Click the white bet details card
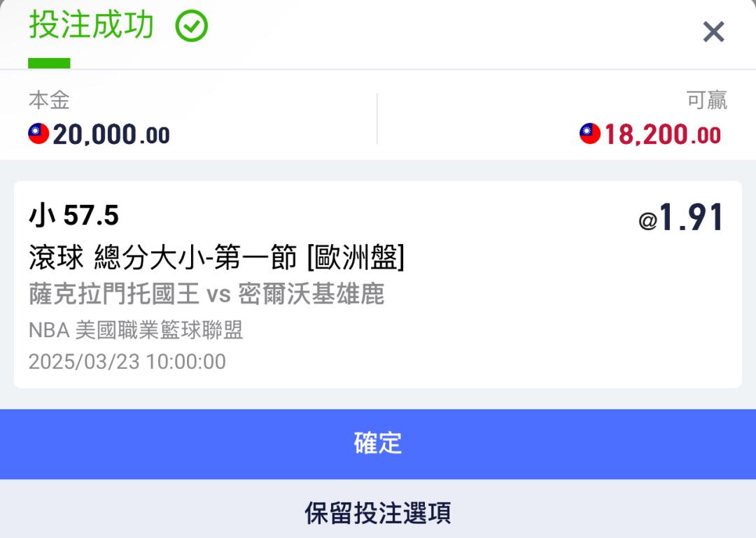756x538 pixels. click(x=378, y=285)
